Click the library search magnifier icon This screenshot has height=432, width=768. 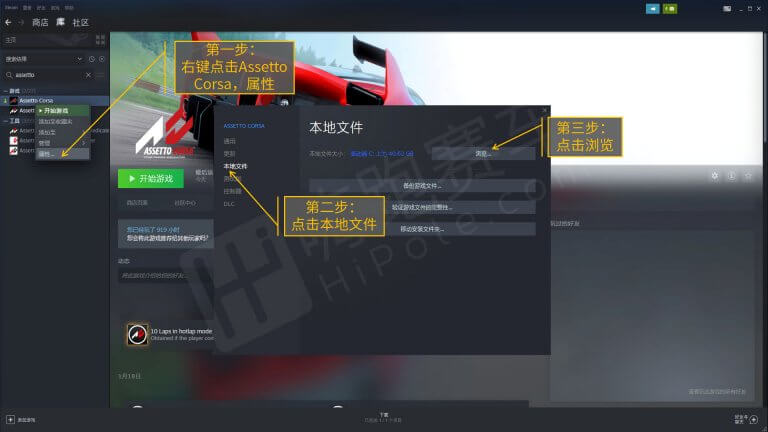click(x=9, y=75)
